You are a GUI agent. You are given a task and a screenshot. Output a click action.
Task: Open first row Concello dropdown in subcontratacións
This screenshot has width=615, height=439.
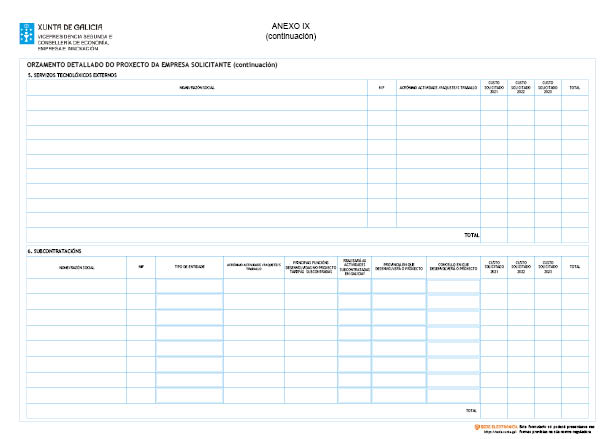453,286
